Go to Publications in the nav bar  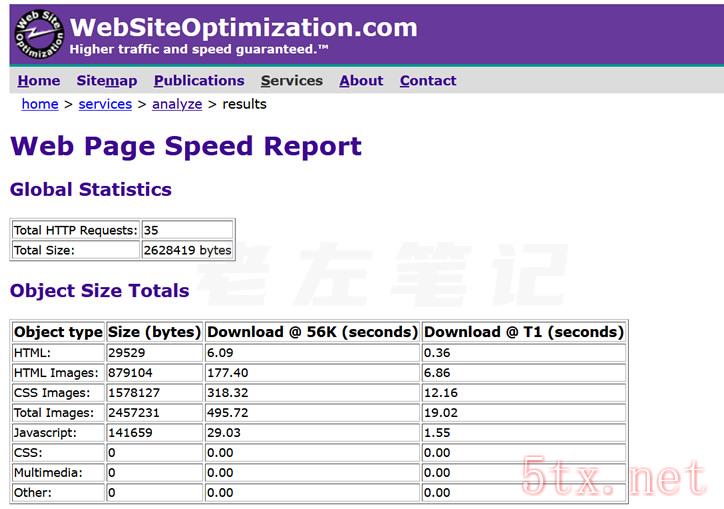[x=199, y=81]
